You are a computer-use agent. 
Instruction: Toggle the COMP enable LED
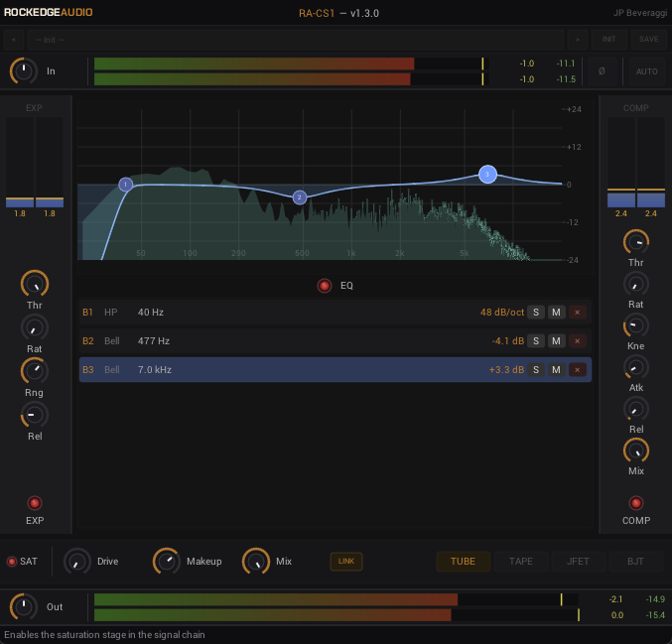point(636,503)
